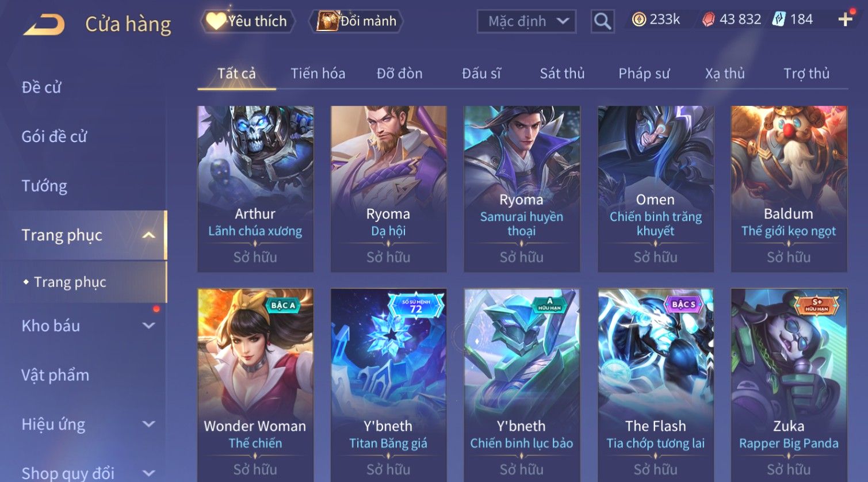
Task: Tap the red ruby currency icon
Action: coord(708,20)
